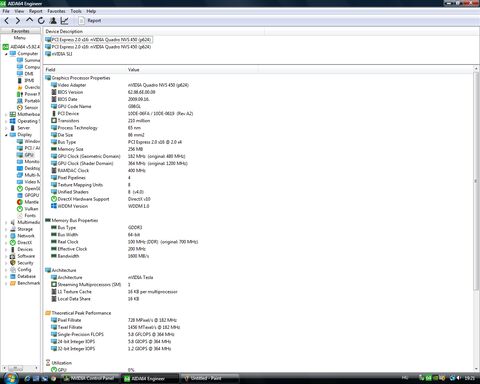480x384 pixels.
Task: Click the system tray clock
Action: pyautogui.click(x=469, y=378)
